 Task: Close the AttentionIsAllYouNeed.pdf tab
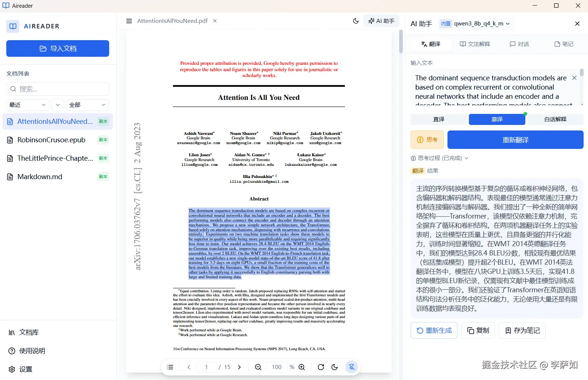tap(215, 21)
